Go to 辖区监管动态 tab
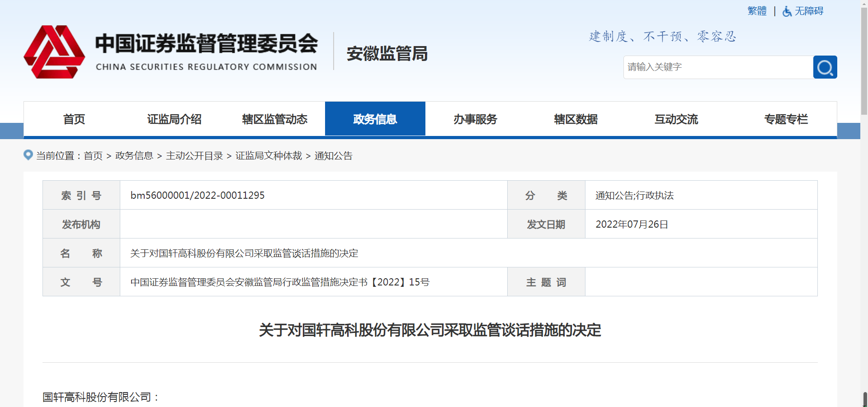 click(275, 119)
